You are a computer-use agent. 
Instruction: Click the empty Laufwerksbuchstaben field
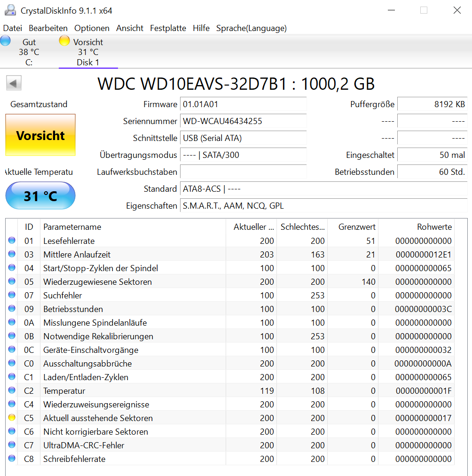244,172
